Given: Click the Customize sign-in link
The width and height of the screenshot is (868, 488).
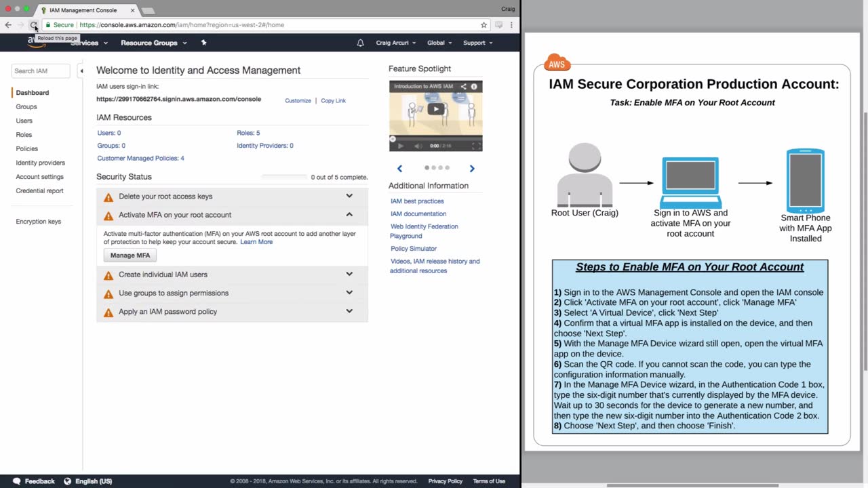Looking at the screenshot, I should pyautogui.click(x=298, y=101).
